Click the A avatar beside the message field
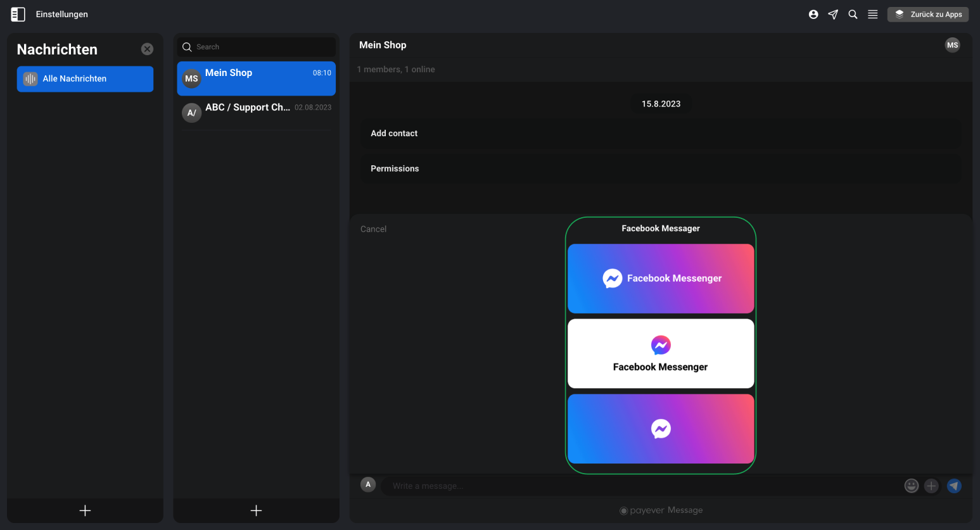Viewport: 980px width, 530px height. tap(368, 484)
